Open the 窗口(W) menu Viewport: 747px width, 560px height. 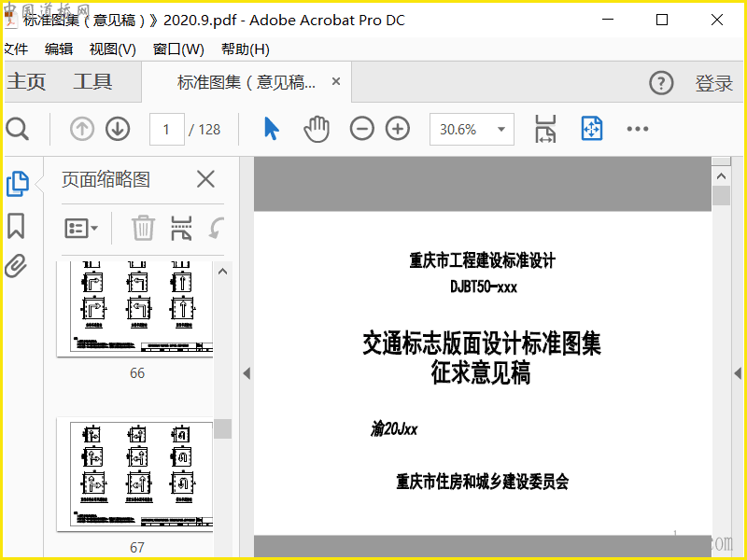click(x=178, y=49)
